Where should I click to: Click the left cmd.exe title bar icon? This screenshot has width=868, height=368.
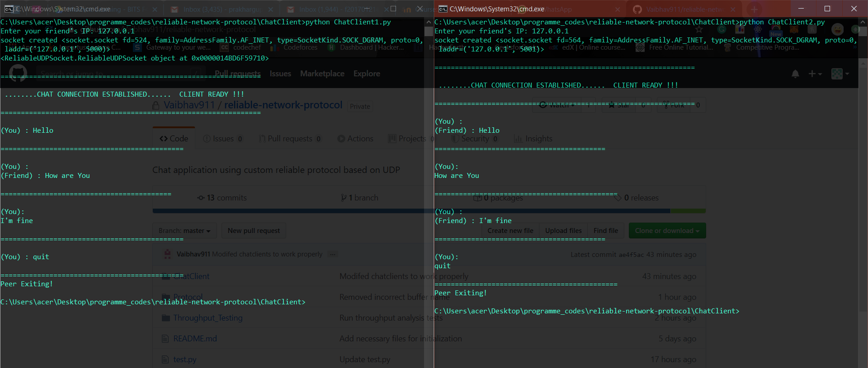tap(8, 9)
